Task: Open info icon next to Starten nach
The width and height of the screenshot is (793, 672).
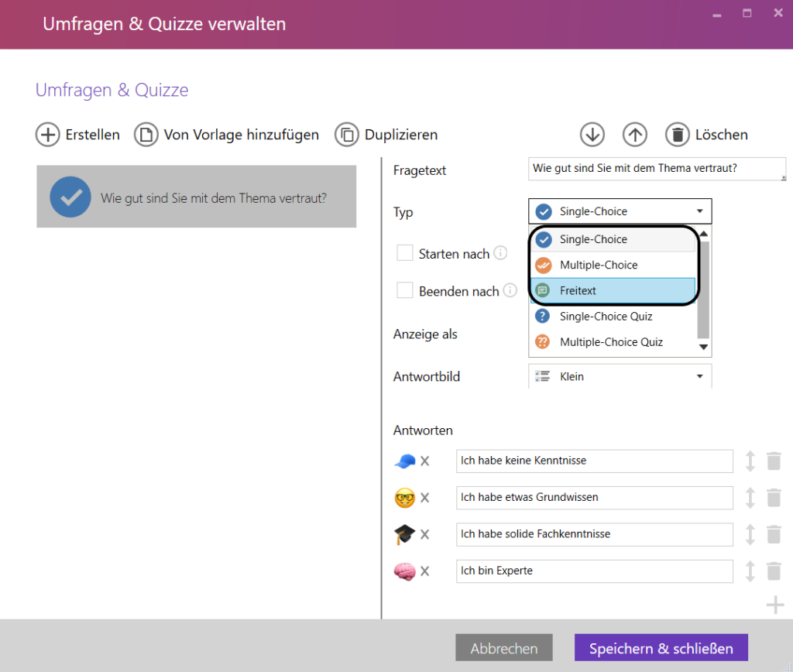Action: tap(500, 252)
